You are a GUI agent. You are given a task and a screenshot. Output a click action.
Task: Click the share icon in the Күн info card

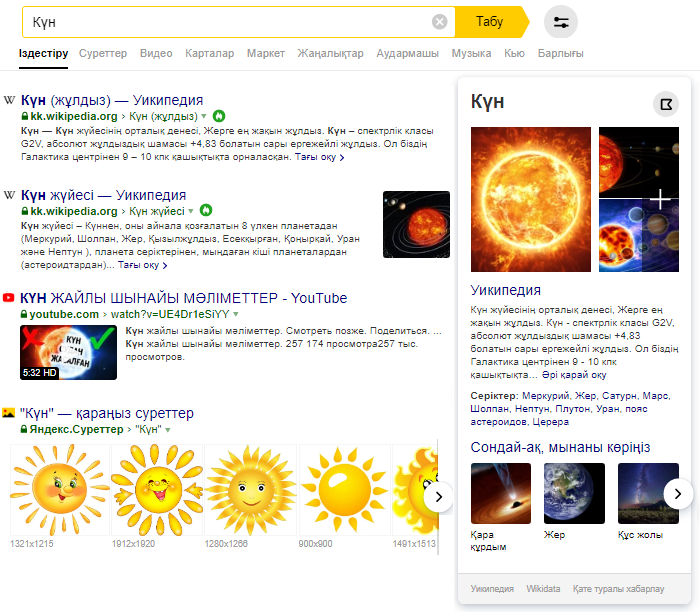click(666, 104)
